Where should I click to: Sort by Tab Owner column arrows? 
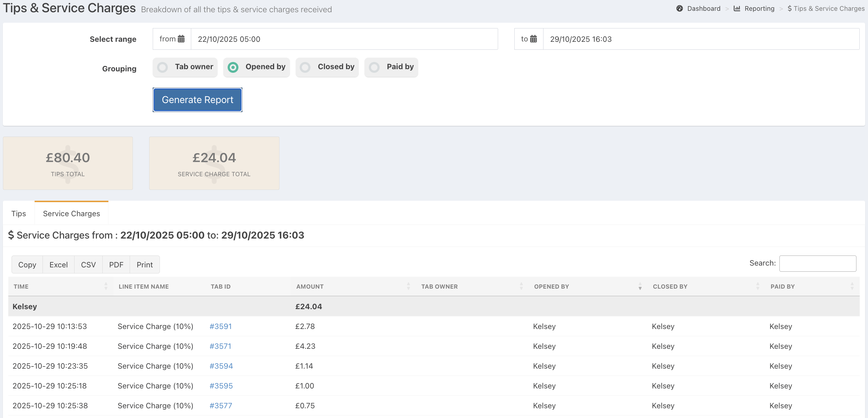coord(521,286)
